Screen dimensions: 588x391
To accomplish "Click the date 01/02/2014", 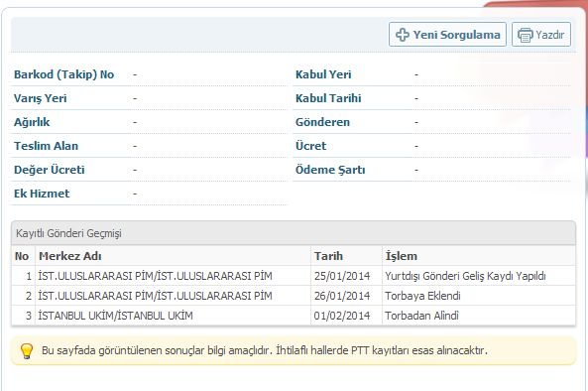I will (x=342, y=316).
